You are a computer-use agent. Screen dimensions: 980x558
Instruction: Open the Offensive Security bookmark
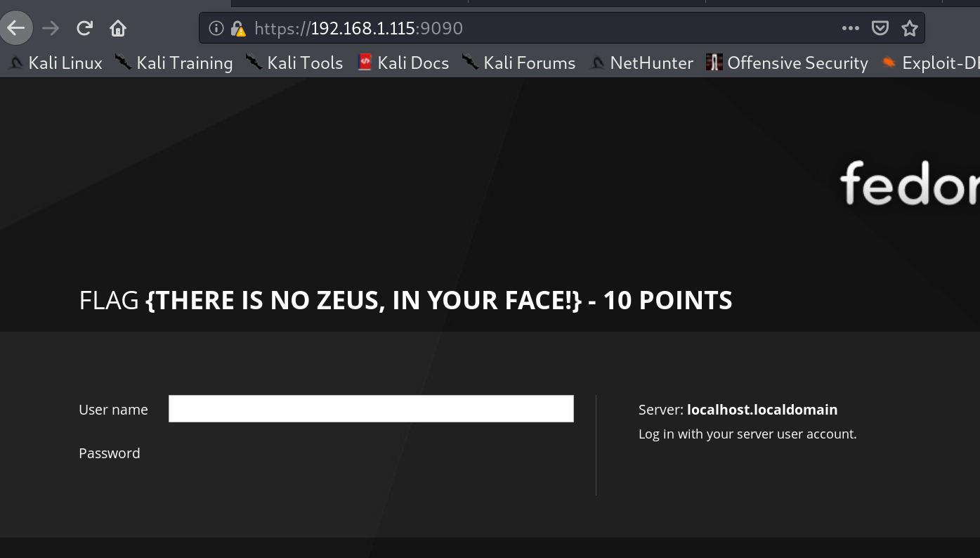click(788, 63)
